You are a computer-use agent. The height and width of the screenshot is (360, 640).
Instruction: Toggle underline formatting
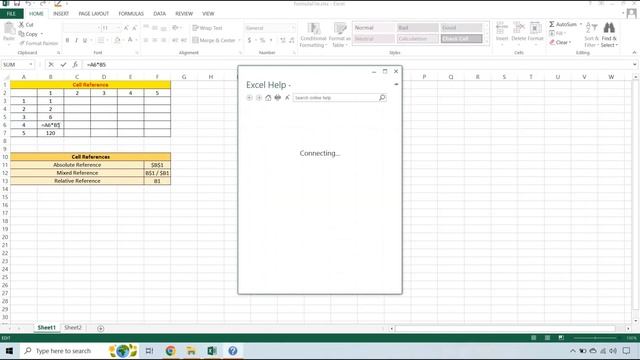(x=85, y=40)
